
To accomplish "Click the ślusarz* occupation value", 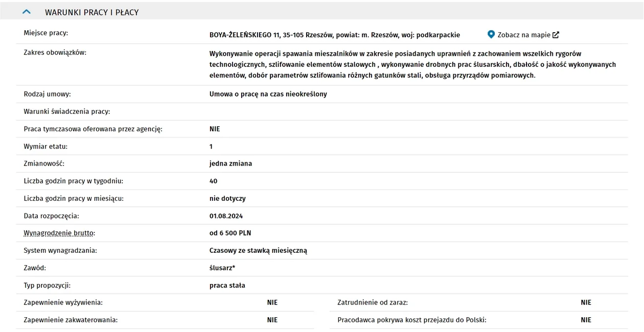I will click(x=222, y=268).
